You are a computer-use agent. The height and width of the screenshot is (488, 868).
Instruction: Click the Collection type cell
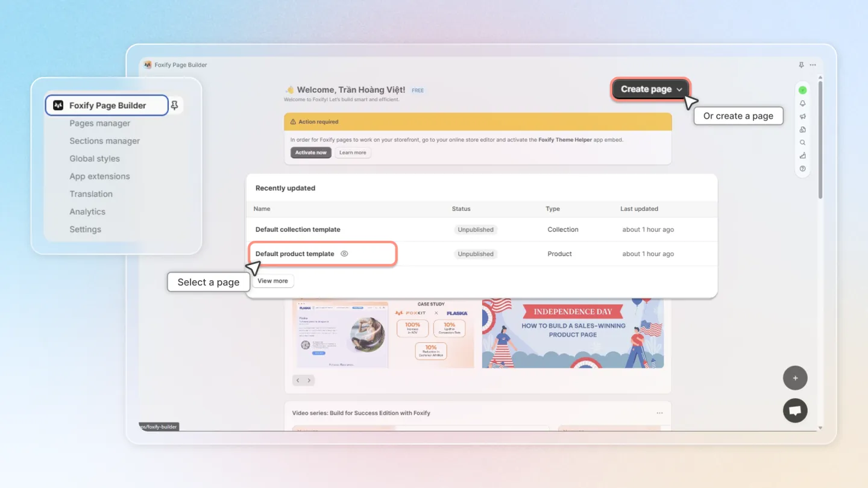(x=563, y=230)
